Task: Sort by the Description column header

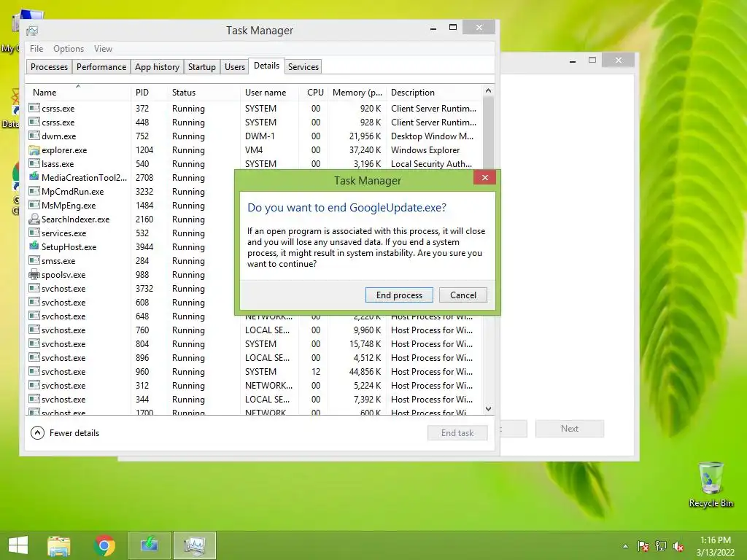Action: pos(435,93)
